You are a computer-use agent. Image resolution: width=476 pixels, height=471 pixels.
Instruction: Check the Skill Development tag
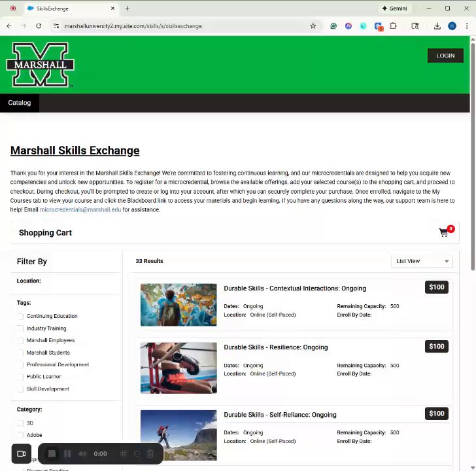click(x=20, y=389)
